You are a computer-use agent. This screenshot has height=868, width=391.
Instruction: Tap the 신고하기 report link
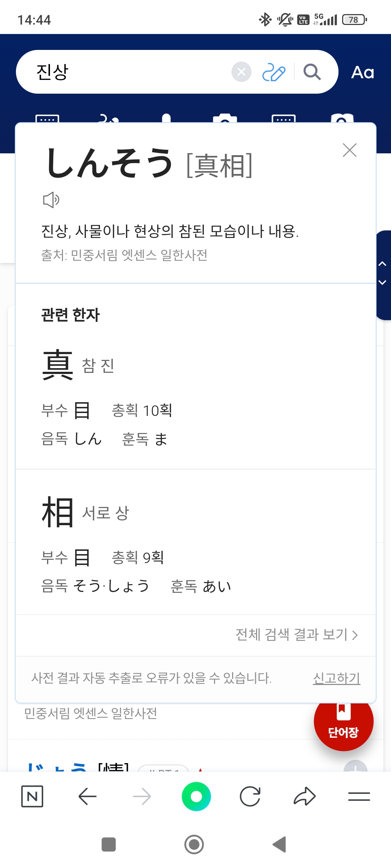[336, 678]
